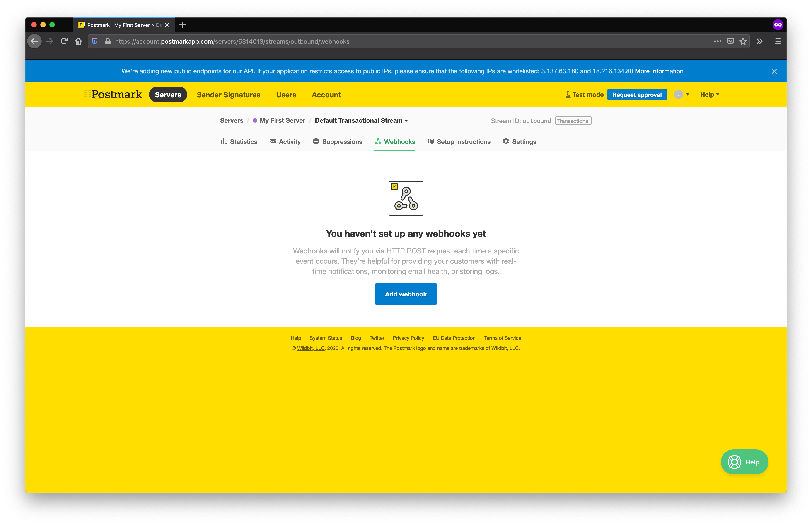Click the Activity envelope icon

tap(272, 142)
